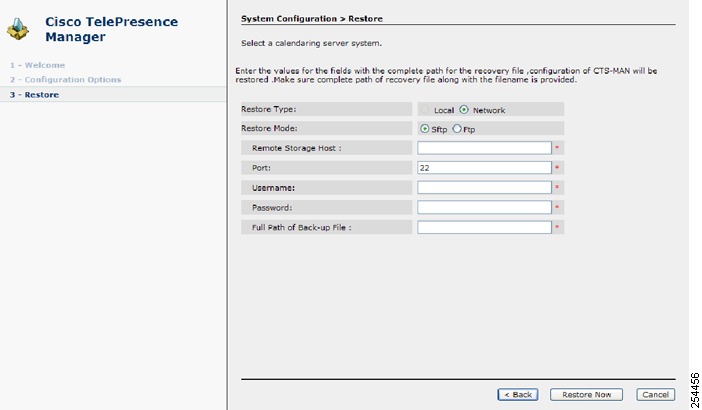Viewport: 702px width, 410px height.
Task: Go to step 1 - Welcome
Action: click(38, 65)
